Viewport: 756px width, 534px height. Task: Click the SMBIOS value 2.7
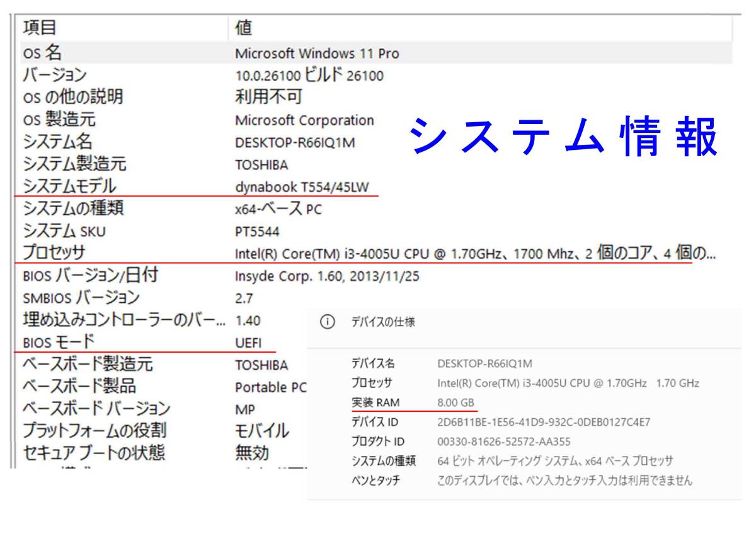pyautogui.click(x=244, y=298)
